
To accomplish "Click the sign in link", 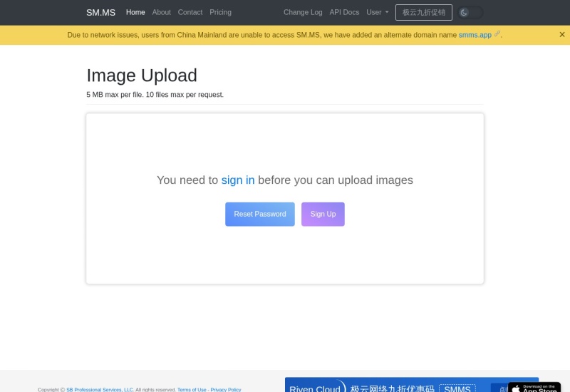I will 237,180.
